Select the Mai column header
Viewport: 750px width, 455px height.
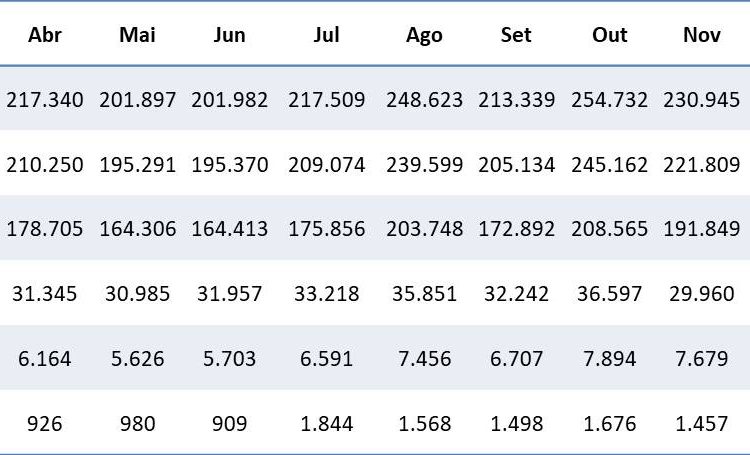tap(137, 35)
